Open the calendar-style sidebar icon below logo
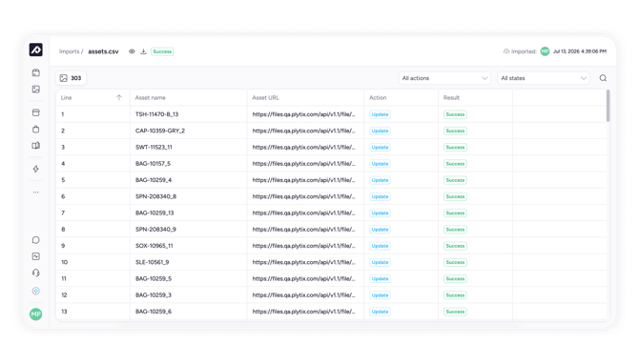This screenshot has width=639, height=364. [36, 72]
